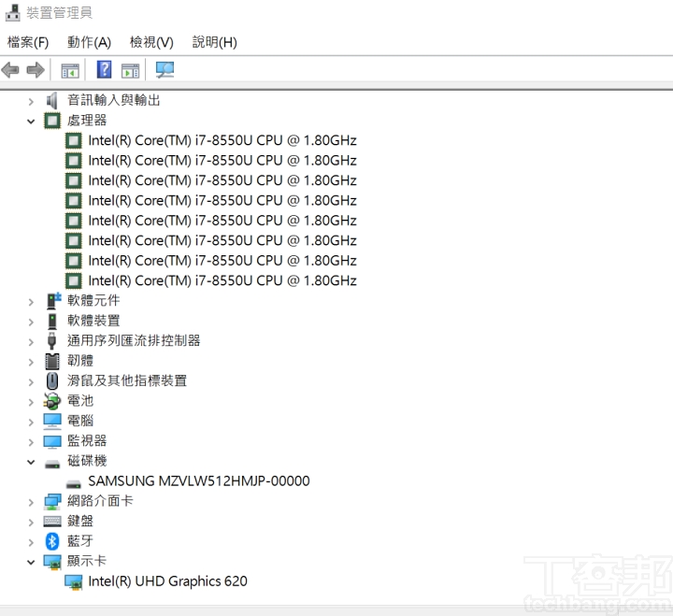Expand the 藍牙 category
The height and width of the screenshot is (616, 673).
pos(31,542)
